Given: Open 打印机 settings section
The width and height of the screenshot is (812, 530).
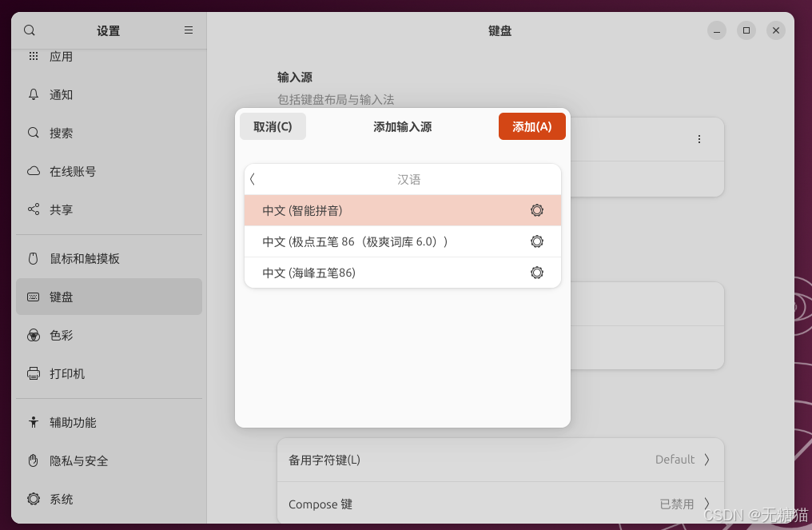Looking at the screenshot, I should coord(109,373).
